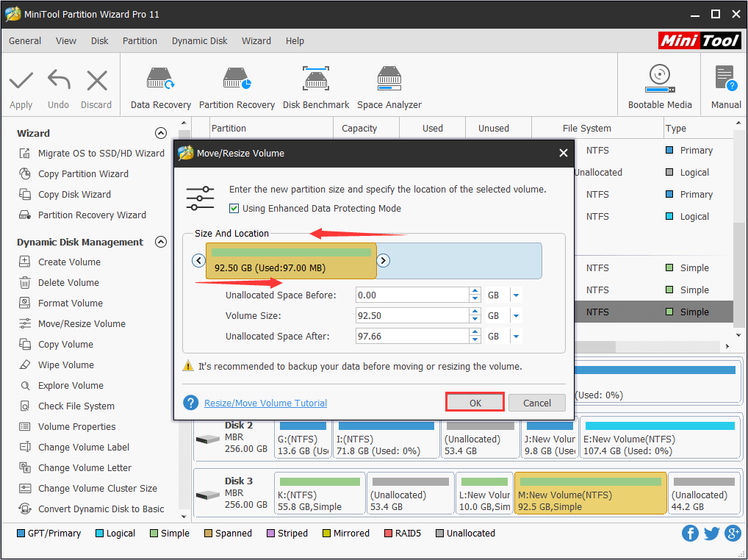Click right handle arrow of partition bar
The width and height of the screenshot is (748, 560).
[383, 260]
